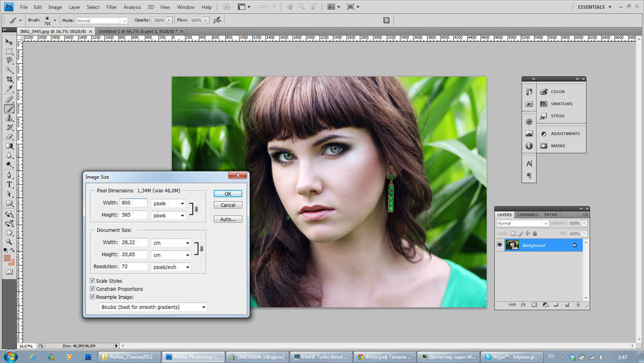Open the Filter menu
Viewport: 644px width, 363px height.
[x=111, y=7]
